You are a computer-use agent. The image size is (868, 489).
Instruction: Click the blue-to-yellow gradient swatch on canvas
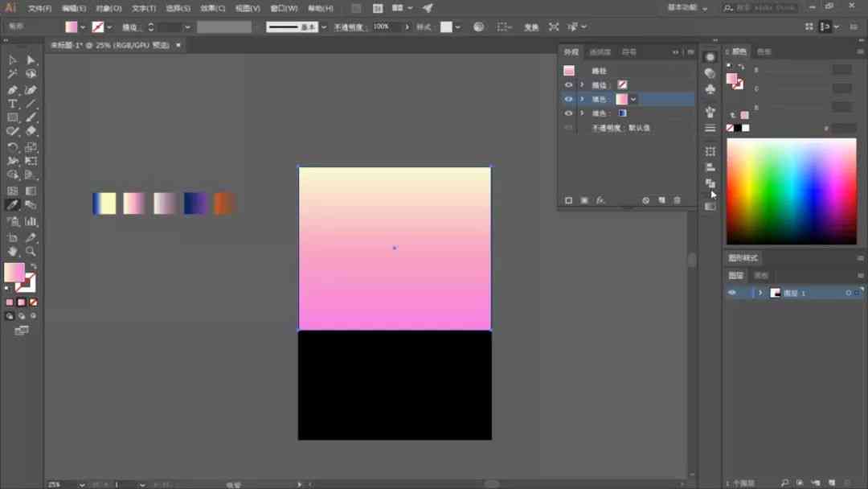pos(104,203)
